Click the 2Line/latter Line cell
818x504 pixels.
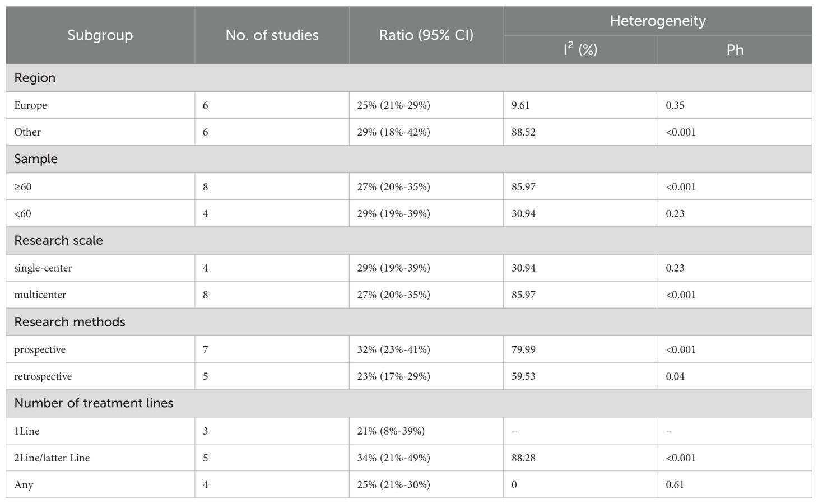point(52,458)
